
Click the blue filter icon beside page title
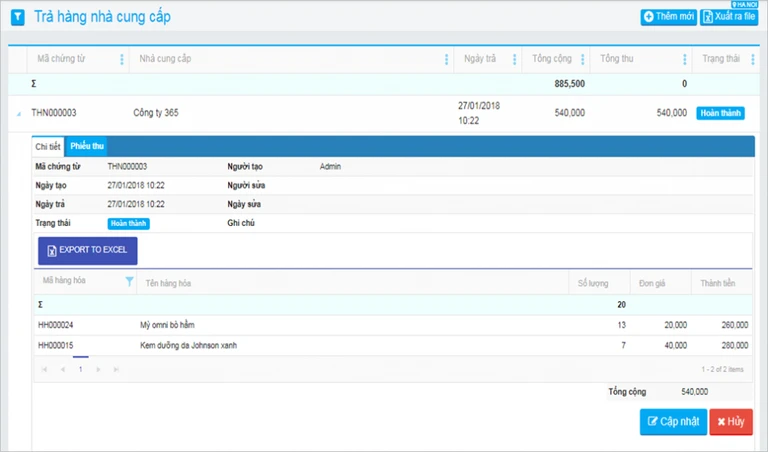click(x=18, y=18)
